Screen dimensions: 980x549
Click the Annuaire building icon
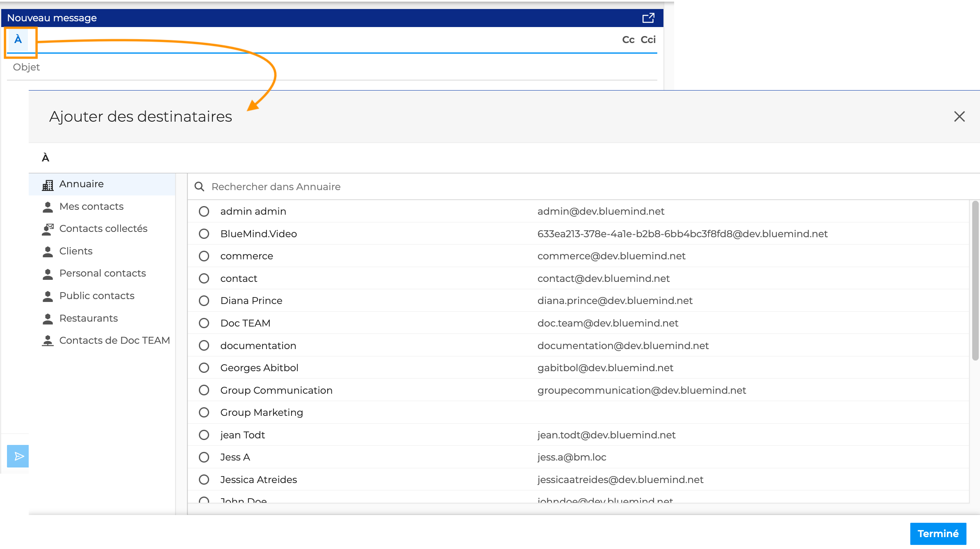[48, 185]
